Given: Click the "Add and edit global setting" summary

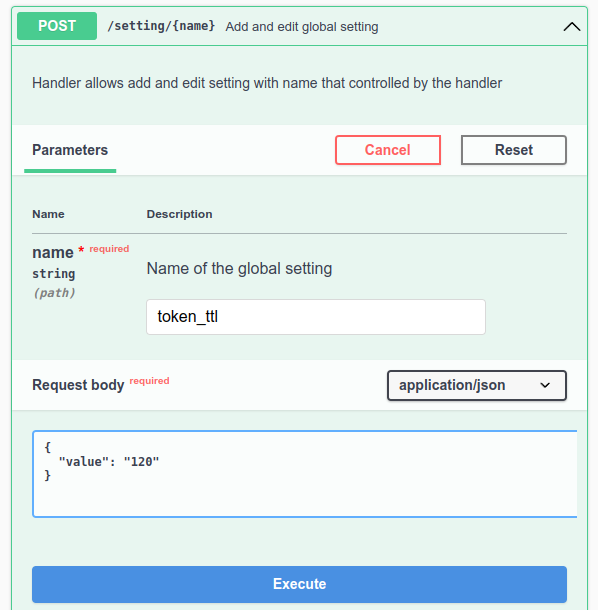Looking at the screenshot, I should [302, 26].
